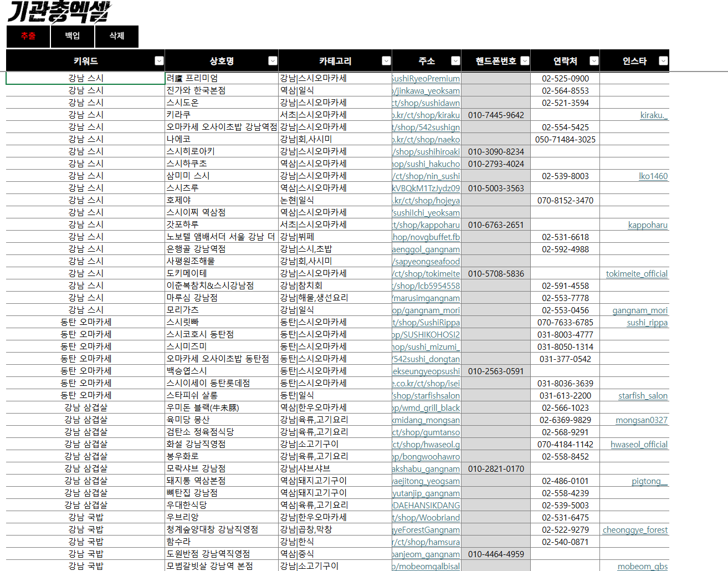The image size is (728, 571).
Task: Select the cell 스시히로아키
Action: tap(222, 151)
